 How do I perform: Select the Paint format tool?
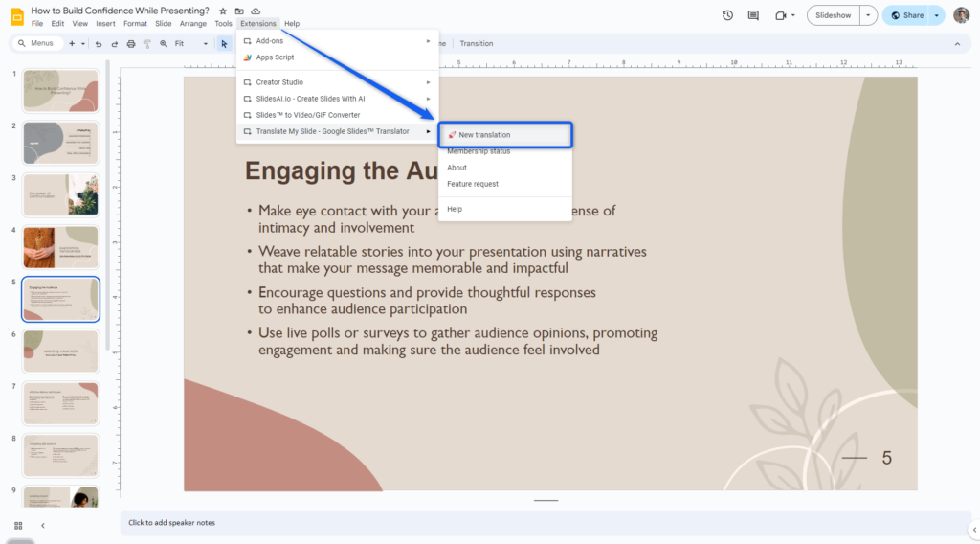(147, 44)
